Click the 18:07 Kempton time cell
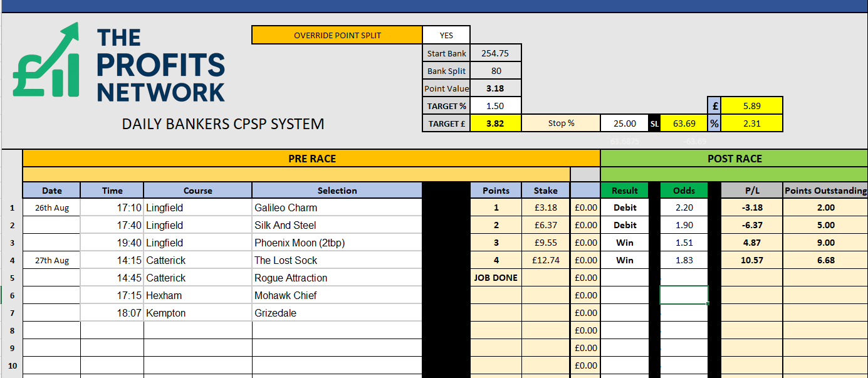This screenshot has width=868, height=378. (112, 313)
